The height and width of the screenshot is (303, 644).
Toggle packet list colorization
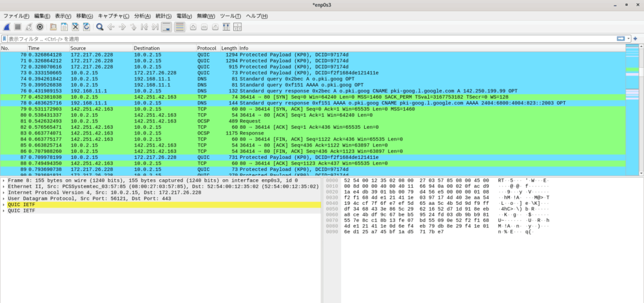(x=179, y=26)
